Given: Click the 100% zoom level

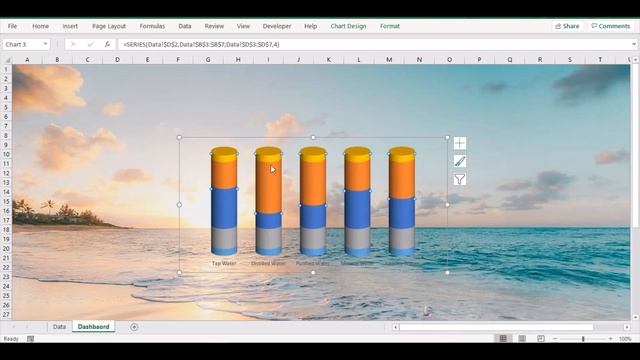Looking at the screenshot, I should pyautogui.click(x=625, y=339).
